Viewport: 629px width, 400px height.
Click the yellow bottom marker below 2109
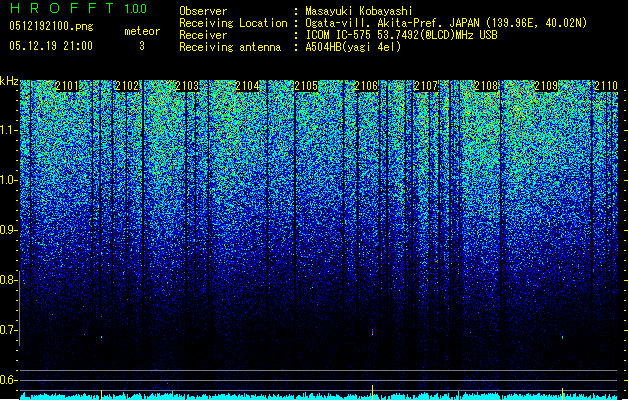pos(562,392)
